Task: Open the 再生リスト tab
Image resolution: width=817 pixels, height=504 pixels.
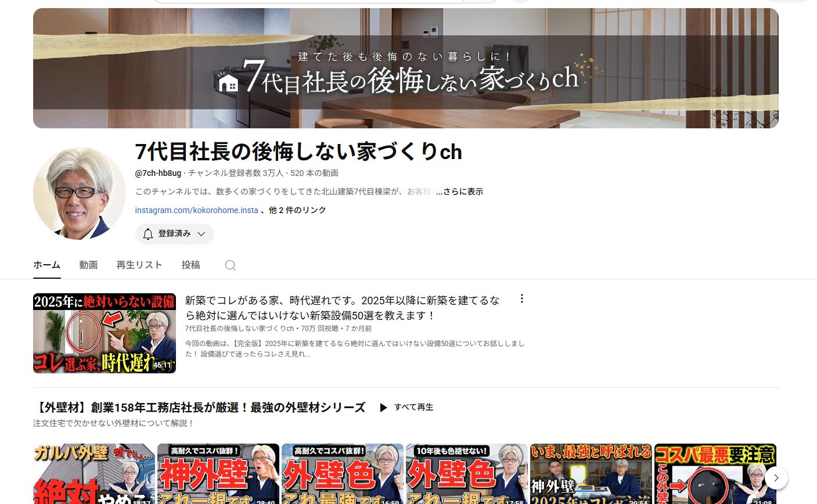Action: coord(139,265)
